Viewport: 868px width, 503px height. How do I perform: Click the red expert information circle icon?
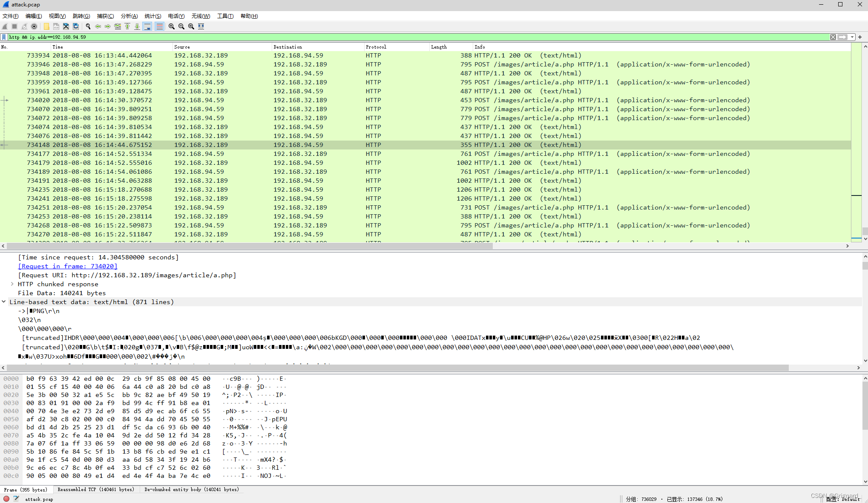click(6, 499)
